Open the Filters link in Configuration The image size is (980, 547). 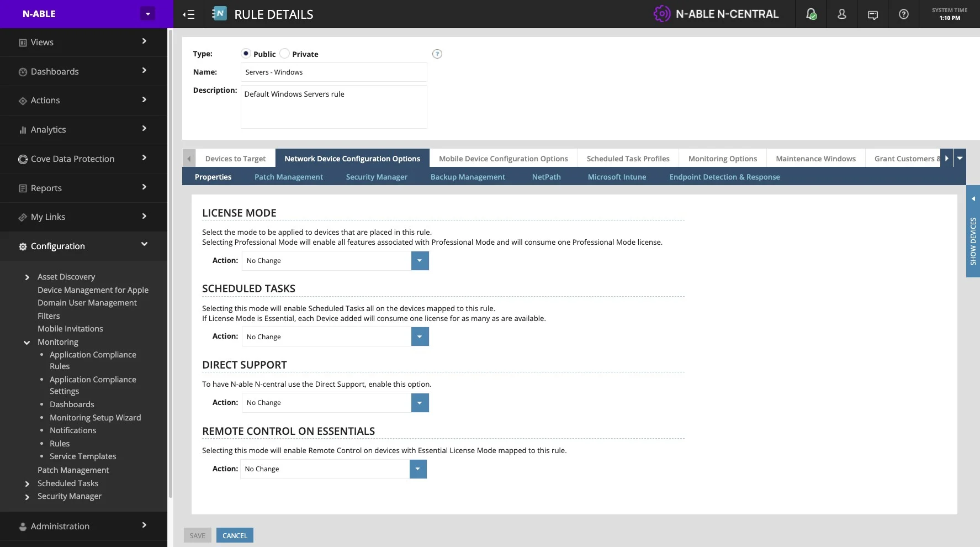(49, 316)
